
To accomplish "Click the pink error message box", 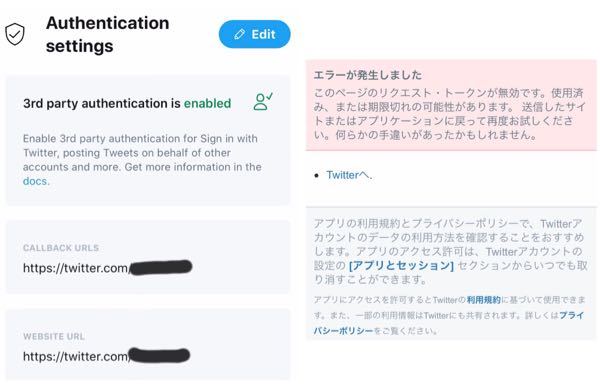I will [451, 105].
